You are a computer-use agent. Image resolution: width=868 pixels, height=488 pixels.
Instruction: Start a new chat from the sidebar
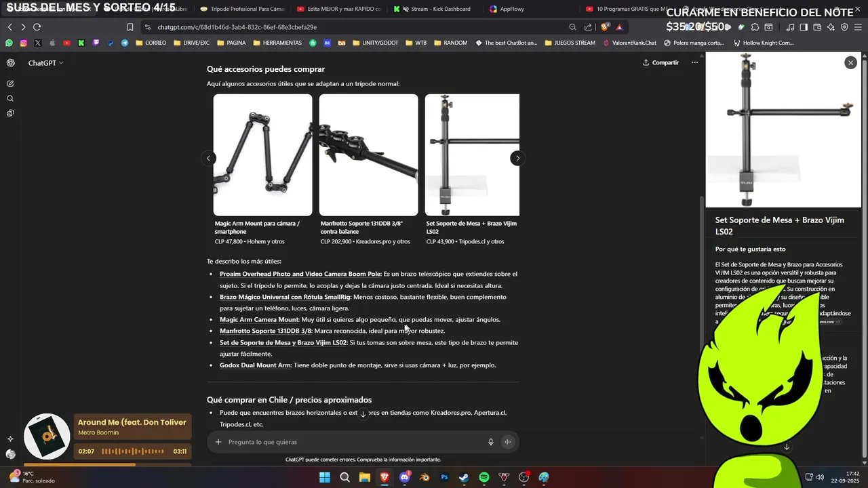(10, 83)
